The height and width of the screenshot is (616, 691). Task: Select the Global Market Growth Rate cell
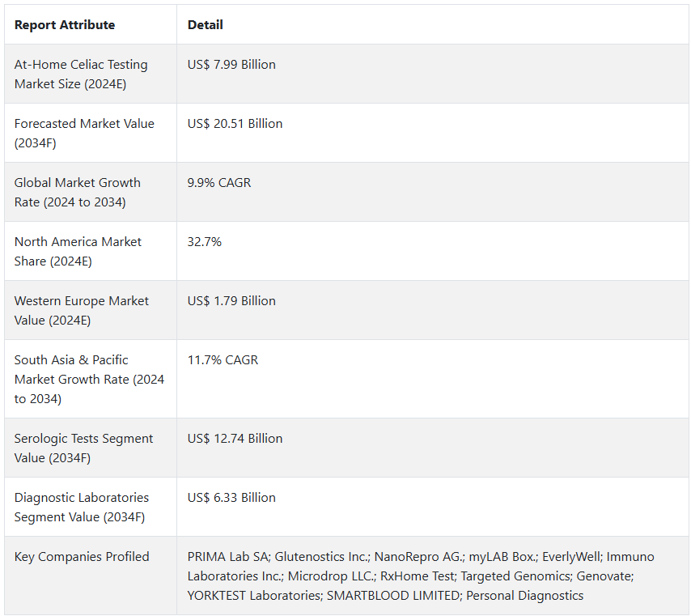(78, 193)
